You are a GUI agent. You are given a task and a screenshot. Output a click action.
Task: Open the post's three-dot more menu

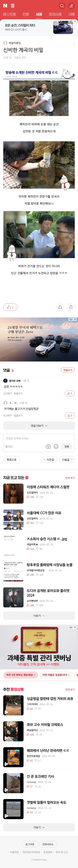pos(74,43)
